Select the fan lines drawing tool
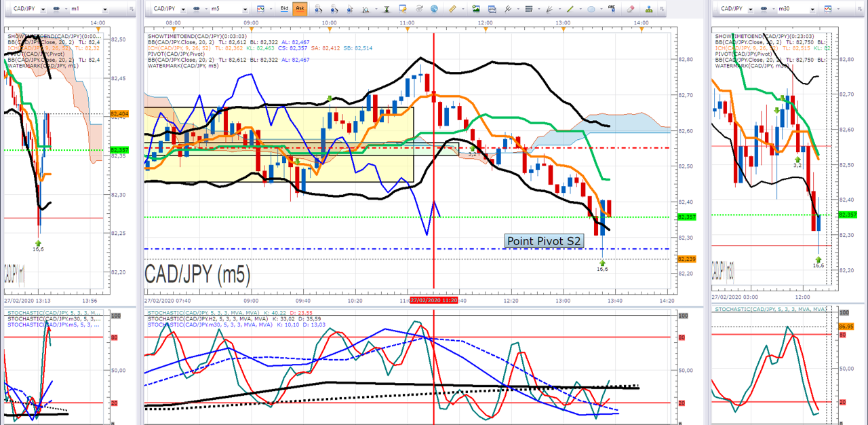 coord(549,10)
